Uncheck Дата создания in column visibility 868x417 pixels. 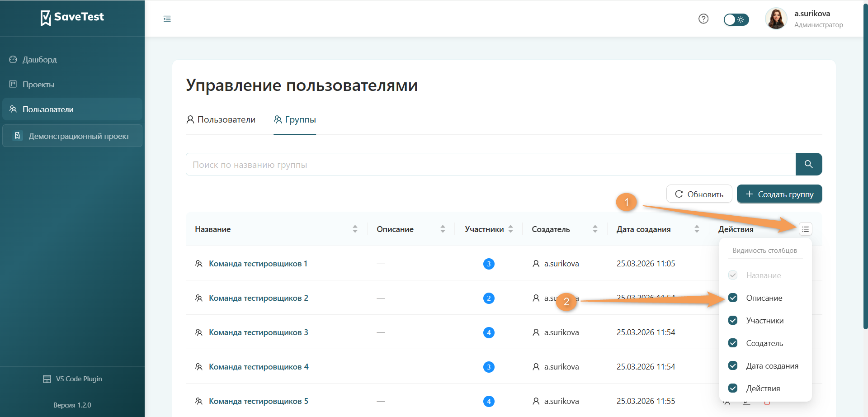[x=733, y=365]
